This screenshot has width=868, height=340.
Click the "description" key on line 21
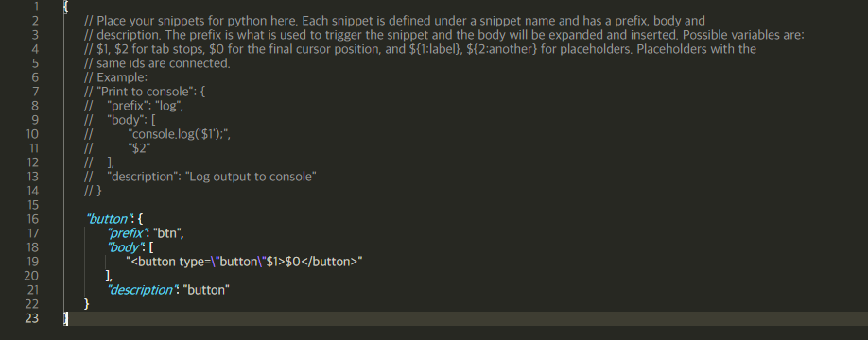click(143, 290)
